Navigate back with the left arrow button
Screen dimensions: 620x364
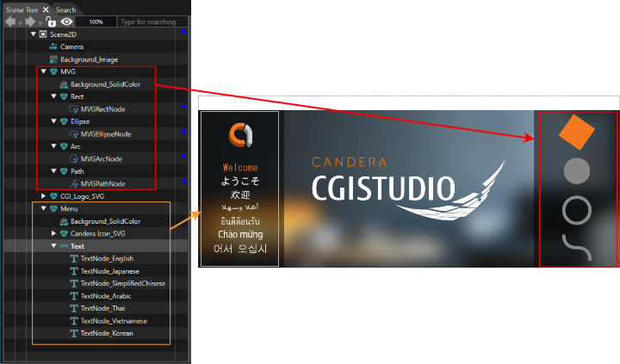(x=10, y=22)
